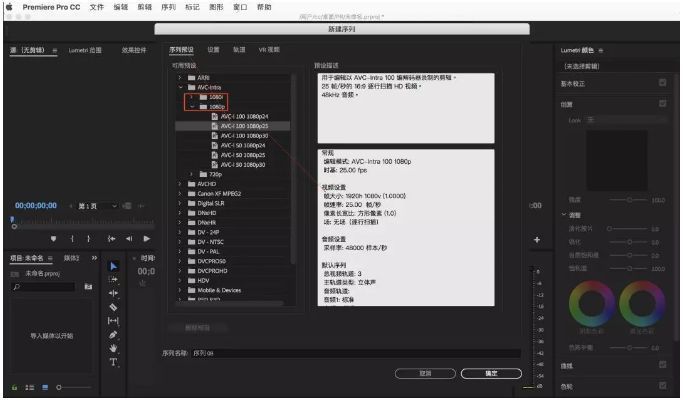The width and height of the screenshot is (683, 403).
Task: Open the Media Browser tab in Project panel
Action: click(x=71, y=258)
